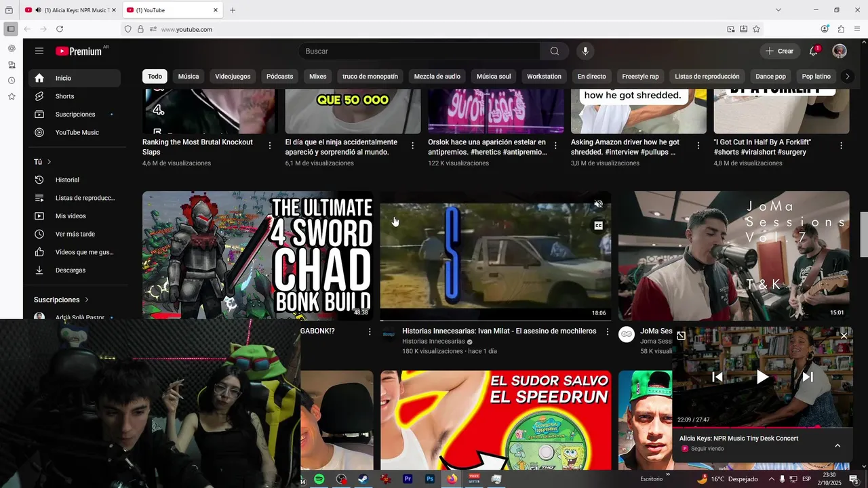Show hidden system tray icons
Viewport: 868px width, 488px height.
(771, 479)
